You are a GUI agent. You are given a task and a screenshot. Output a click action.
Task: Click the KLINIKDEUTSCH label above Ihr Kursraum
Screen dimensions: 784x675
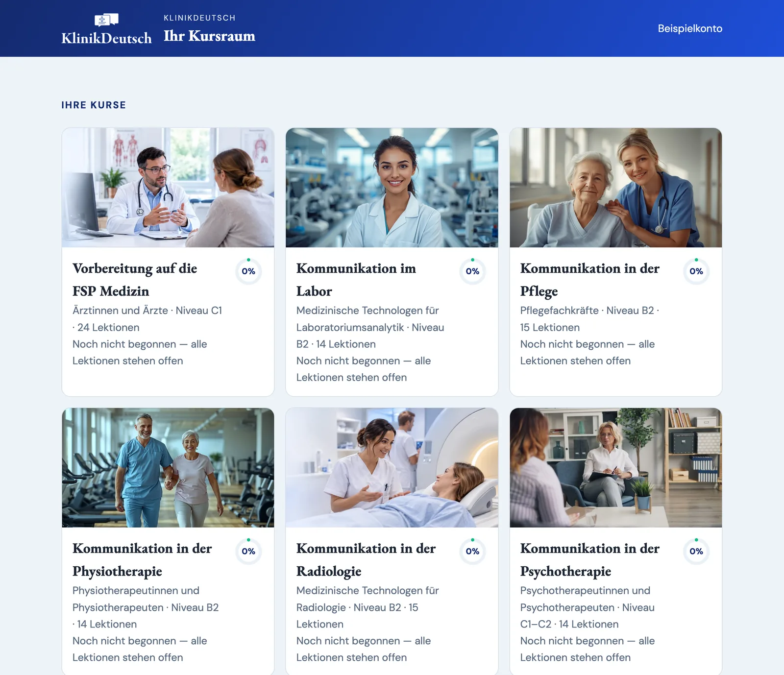tap(199, 18)
